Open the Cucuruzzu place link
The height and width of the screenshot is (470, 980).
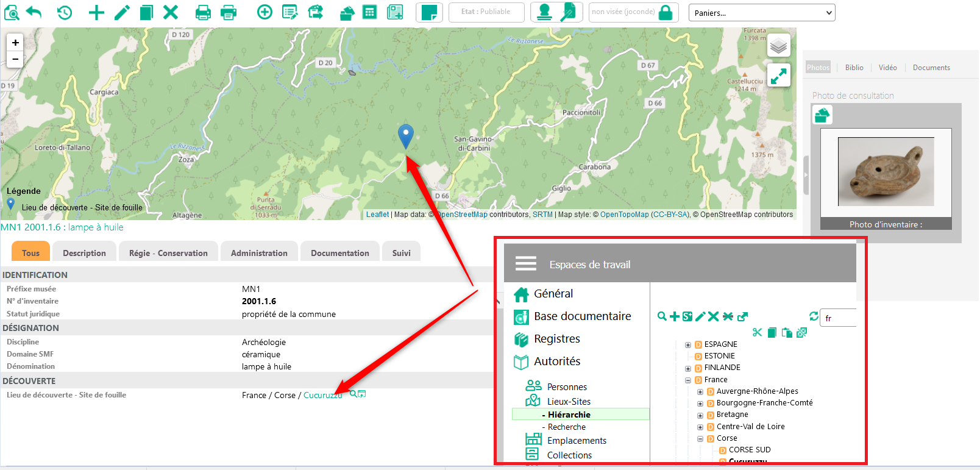[x=322, y=395]
